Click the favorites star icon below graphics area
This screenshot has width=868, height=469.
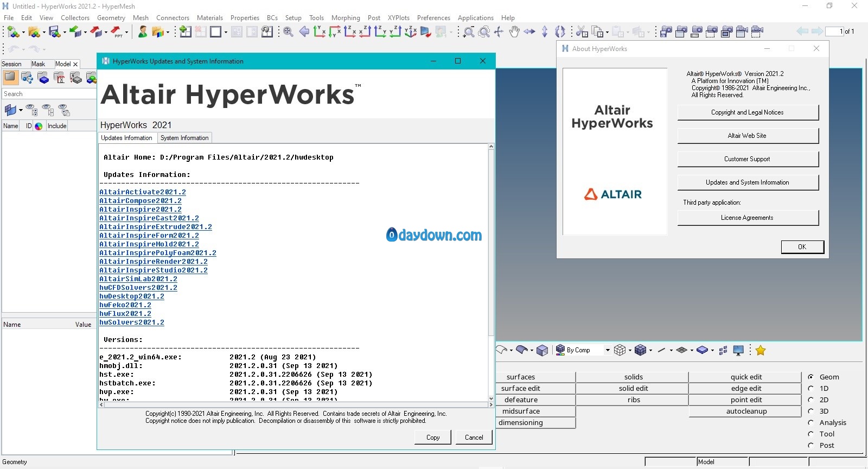(761, 350)
